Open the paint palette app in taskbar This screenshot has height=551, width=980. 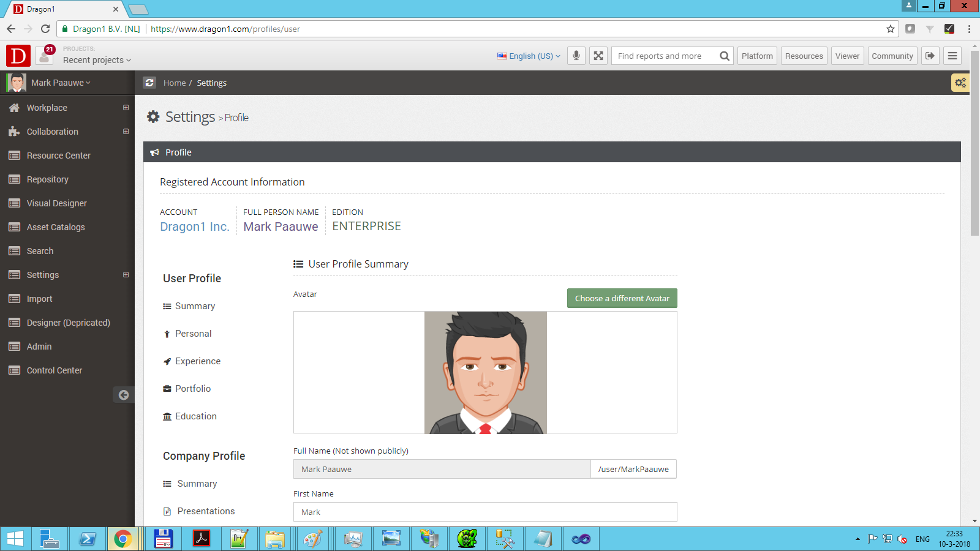pos(312,539)
